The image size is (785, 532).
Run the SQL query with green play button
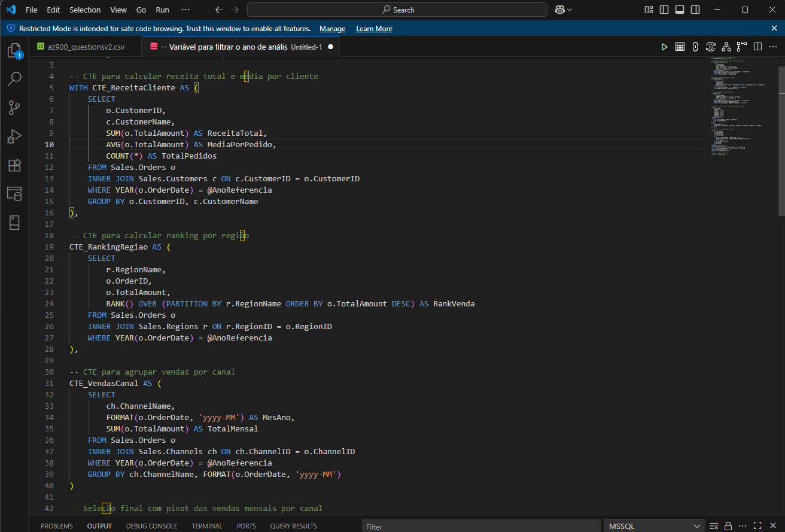pos(664,47)
